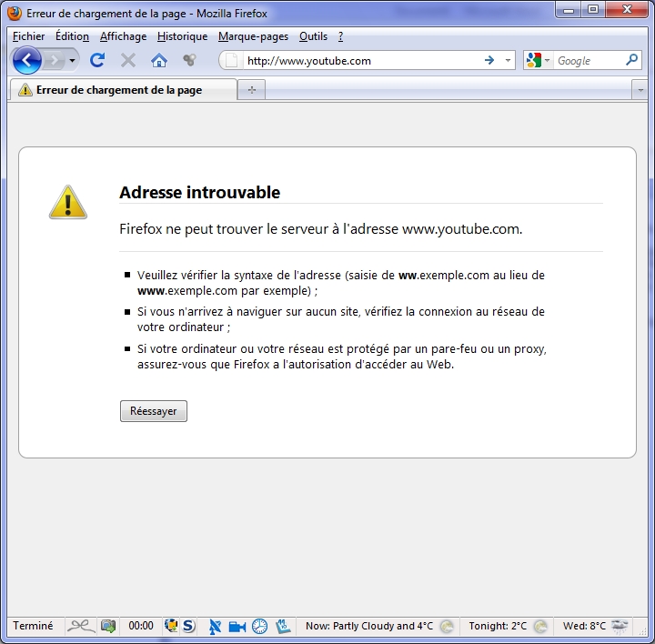The image size is (655, 644).
Task: Click the screenshot camera status bar icon
Action: tap(108, 626)
